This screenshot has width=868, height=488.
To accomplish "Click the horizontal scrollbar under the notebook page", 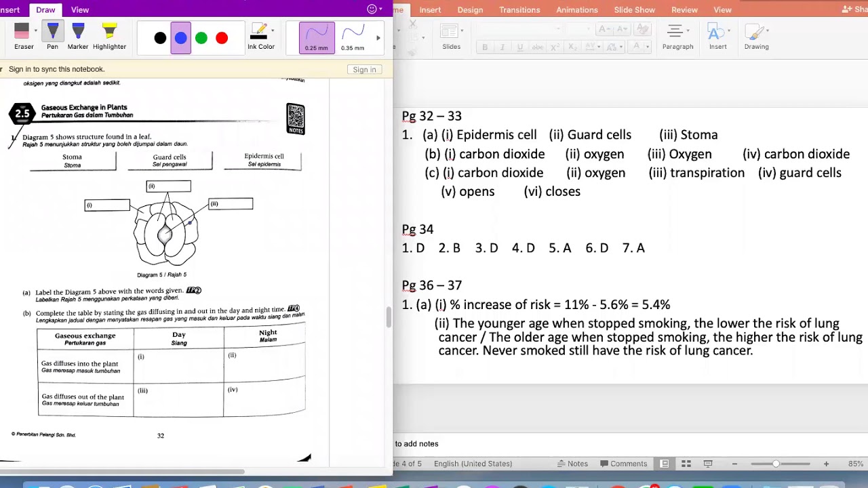I will tap(122, 470).
